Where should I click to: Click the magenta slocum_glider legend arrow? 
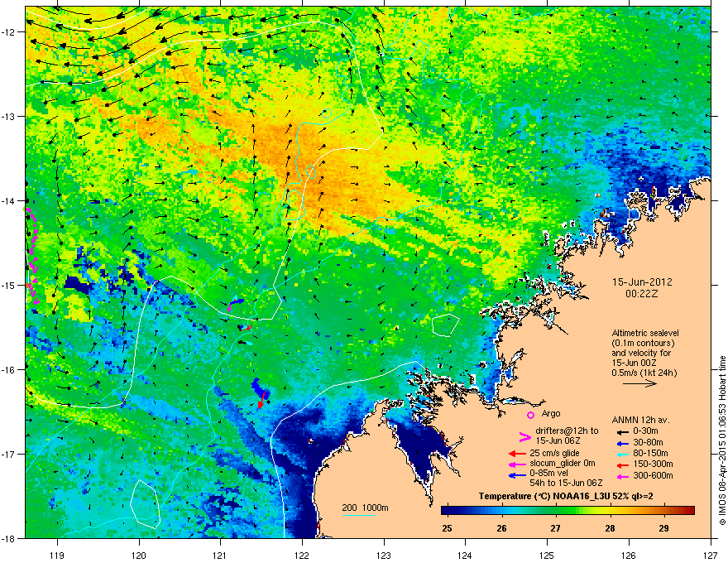[x=517, y=464]
